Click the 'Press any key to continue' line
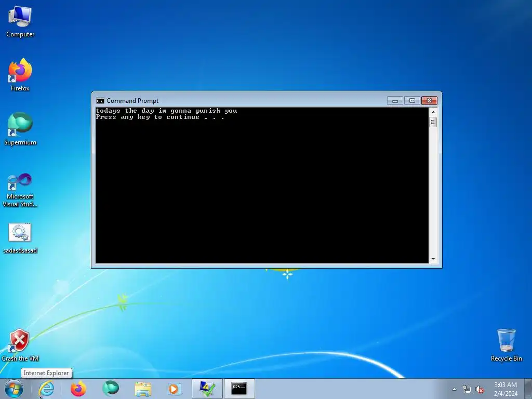The image size is (532, 399). (x=160, y=117)
